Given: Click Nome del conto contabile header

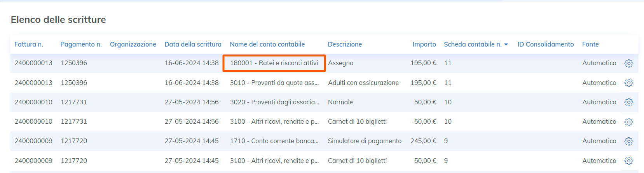Looking at the screenshot, I should [x=267, y=44].
